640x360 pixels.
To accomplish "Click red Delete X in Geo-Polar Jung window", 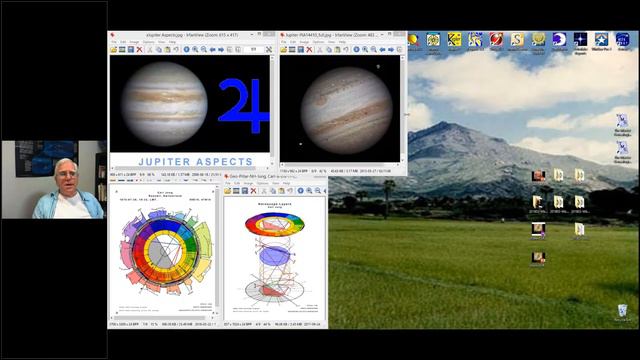I will tap(253, 191).
